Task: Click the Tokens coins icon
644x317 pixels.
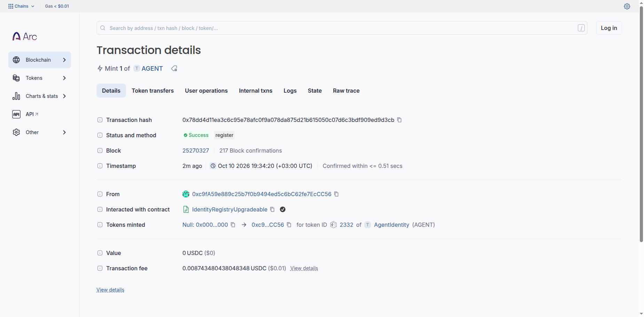Action: point(16,78)
